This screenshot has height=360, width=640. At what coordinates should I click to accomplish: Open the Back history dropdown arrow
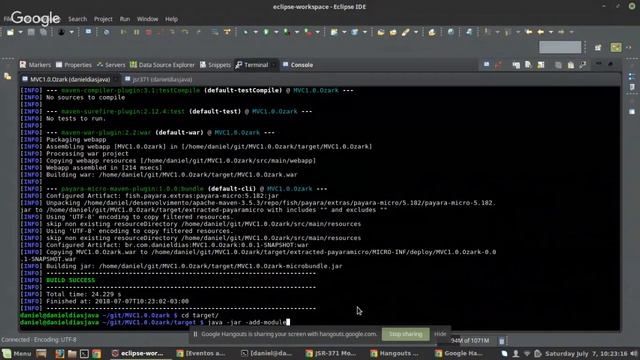coord(551,32)
